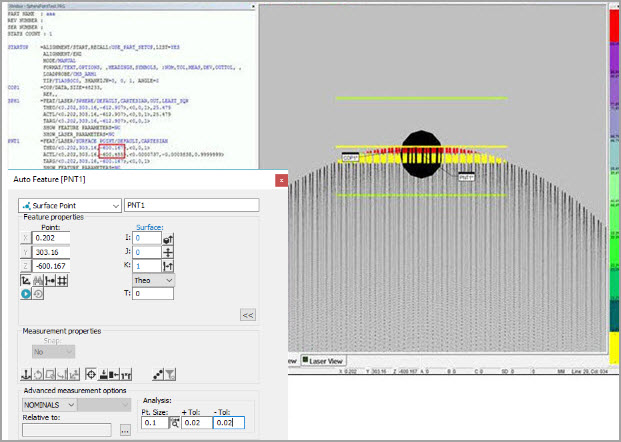Screen dimensions: 621x442
Task: Switch to the Laser View tab
Action: [x=325, y=360]
